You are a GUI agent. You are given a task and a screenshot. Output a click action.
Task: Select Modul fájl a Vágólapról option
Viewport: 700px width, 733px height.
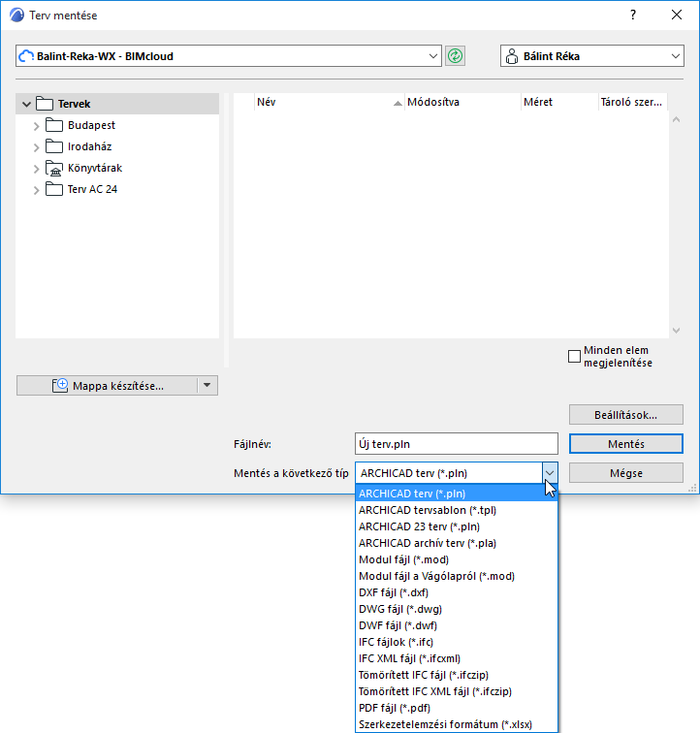point(457,576)
